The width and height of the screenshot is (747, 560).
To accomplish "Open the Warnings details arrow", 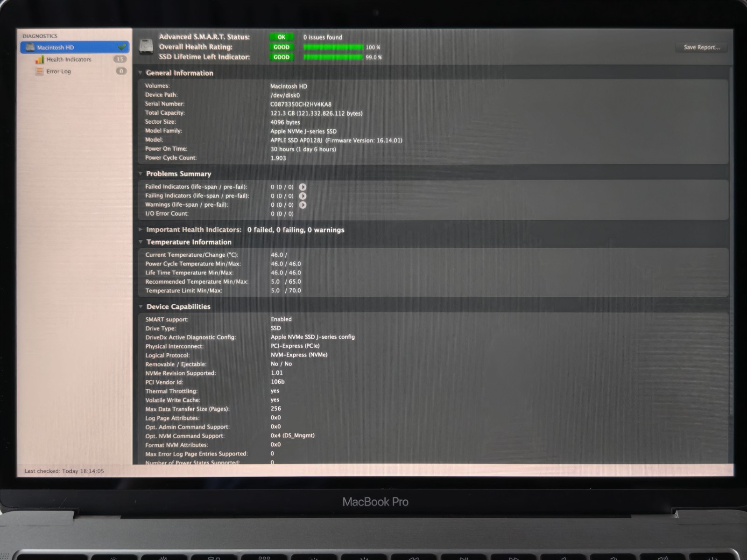I will (303, 204).
